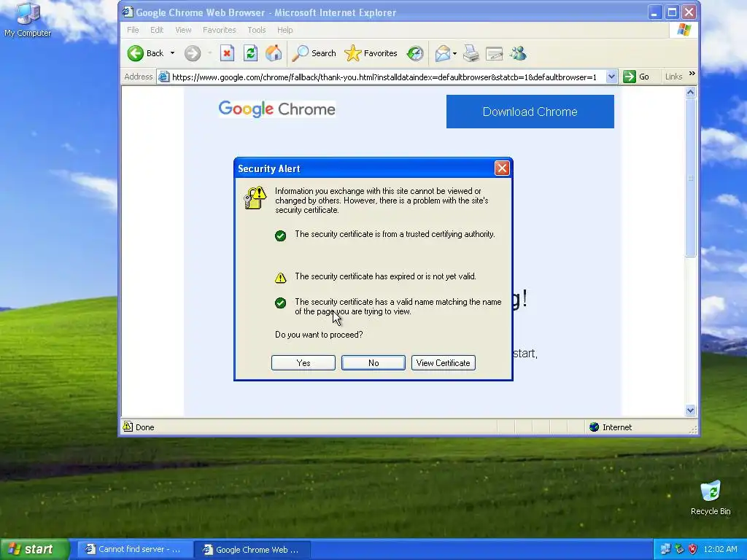
Task: Open the View menu
Action: (183, 30)
